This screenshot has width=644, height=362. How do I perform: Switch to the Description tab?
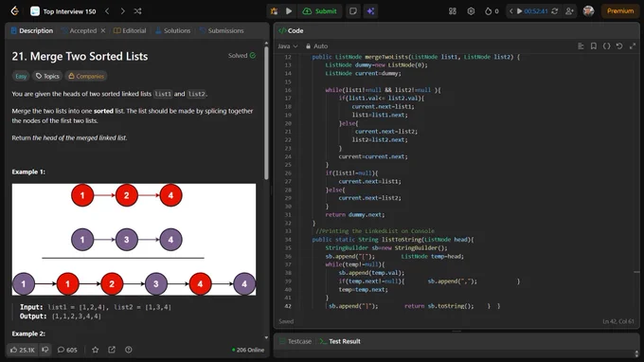click(x=32, y=31)
